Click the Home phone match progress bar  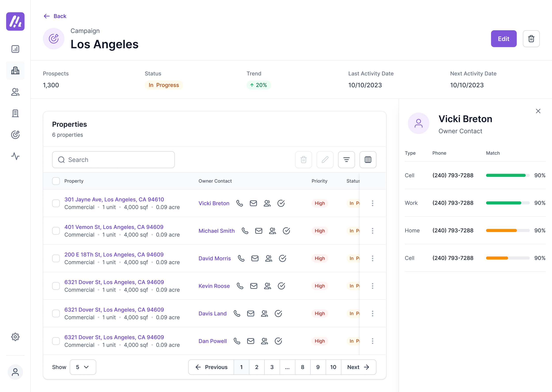pyautogui.click(x=508, y=231)
